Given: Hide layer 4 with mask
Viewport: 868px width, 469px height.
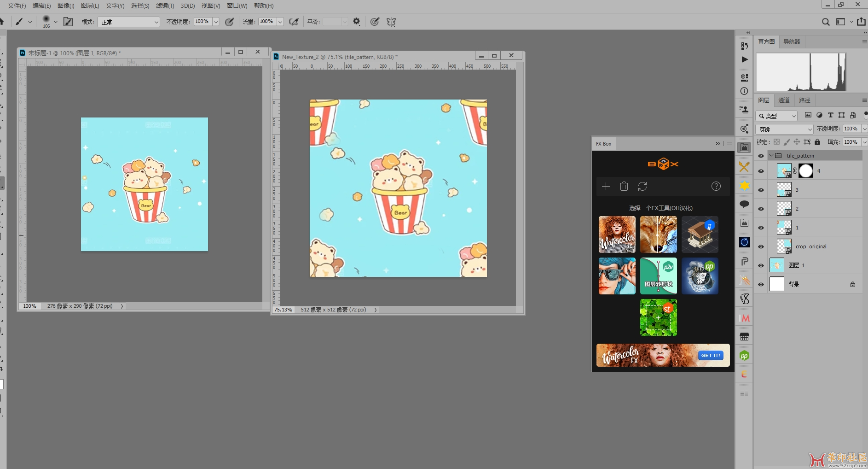Looking at the screenshot, I should (761, 171).
